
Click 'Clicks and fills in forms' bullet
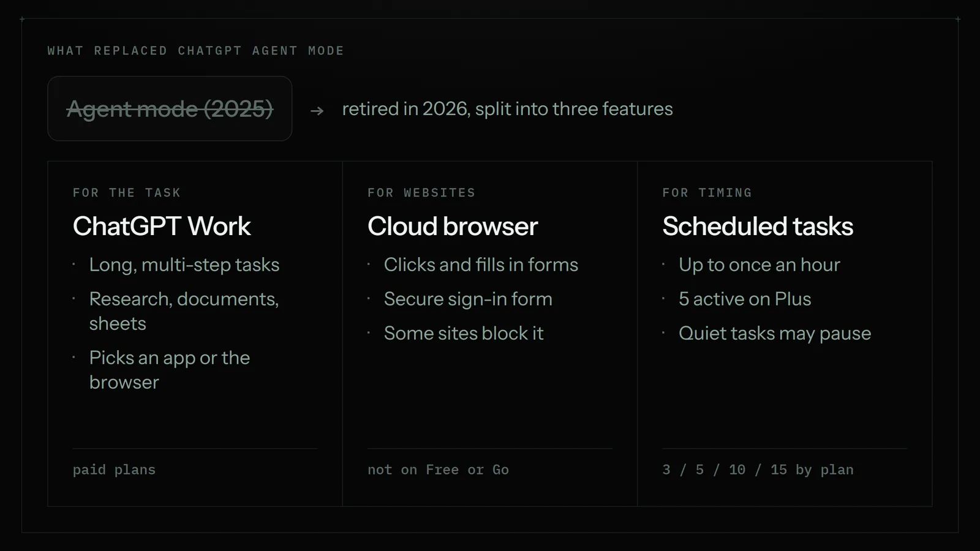coord(481,264)
